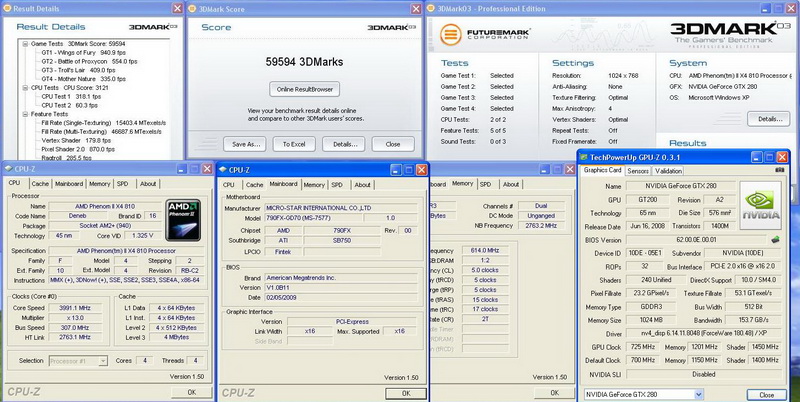
Task: Select Pixel Shader 2.0 result row
Action: click(x=78, y=149)
